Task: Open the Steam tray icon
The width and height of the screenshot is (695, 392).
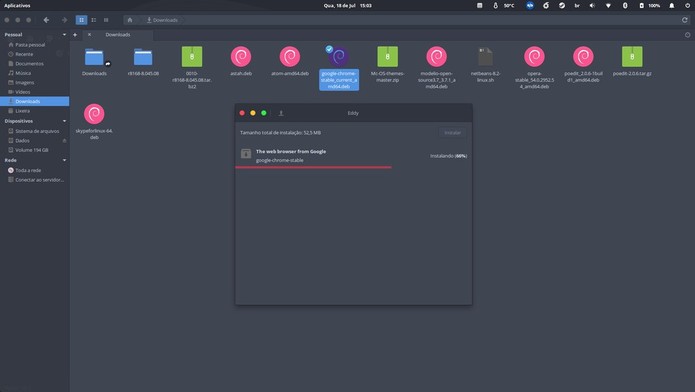Action: 562,6
